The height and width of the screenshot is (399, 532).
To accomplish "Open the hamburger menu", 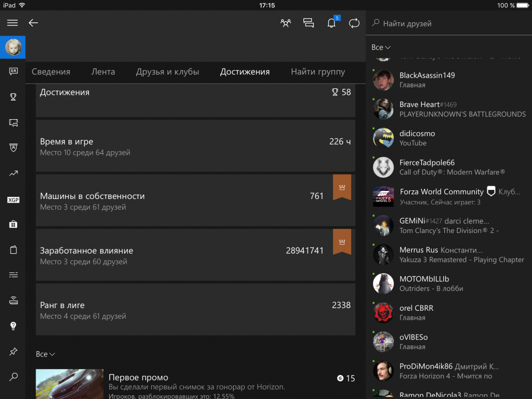I will (x=12, y=23).
